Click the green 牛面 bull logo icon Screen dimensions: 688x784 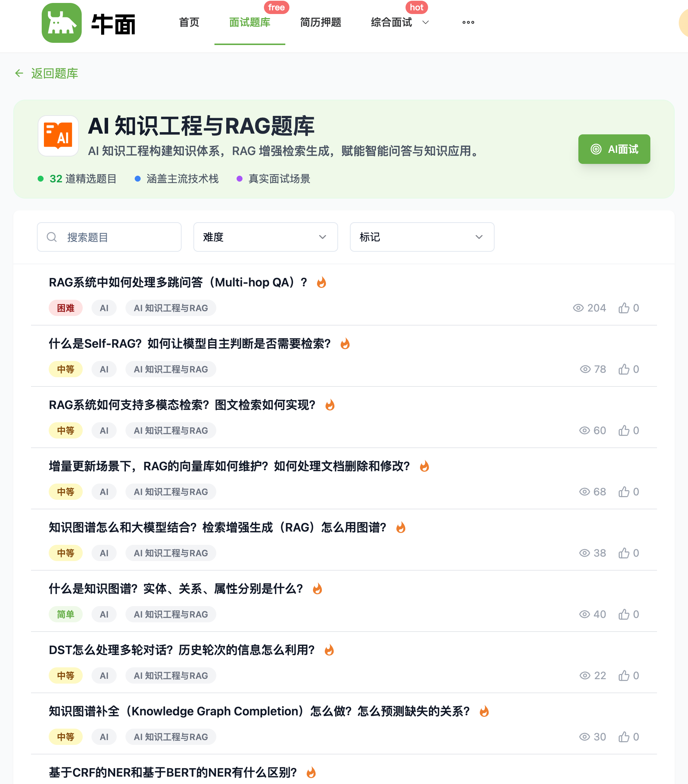(61, 23)
